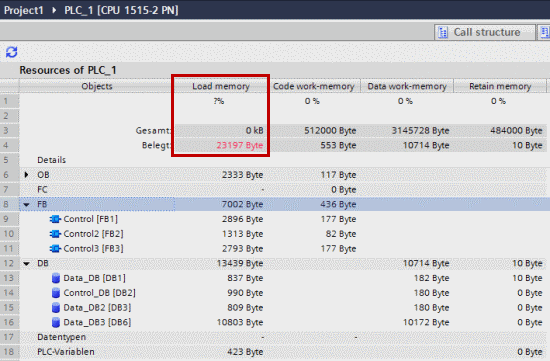Select the Control2 [FB2] row label
This screenshot has width=550, height=361.
93,234
